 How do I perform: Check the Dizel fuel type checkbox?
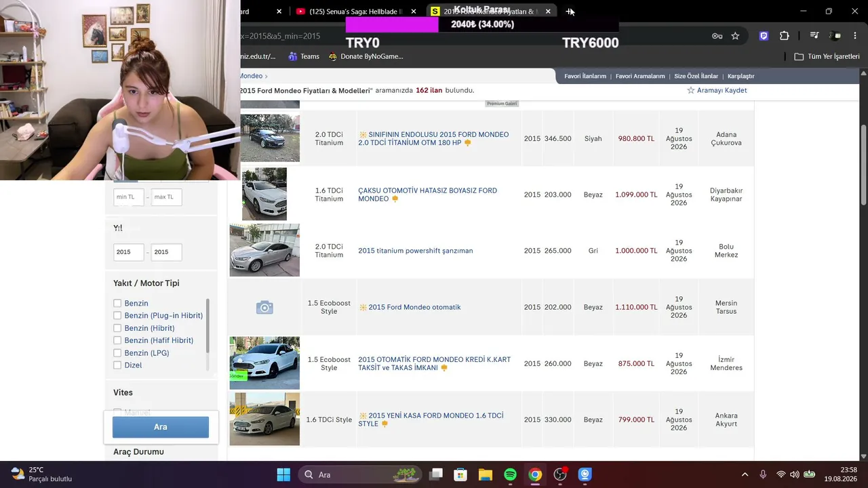[x=117, y=365]
